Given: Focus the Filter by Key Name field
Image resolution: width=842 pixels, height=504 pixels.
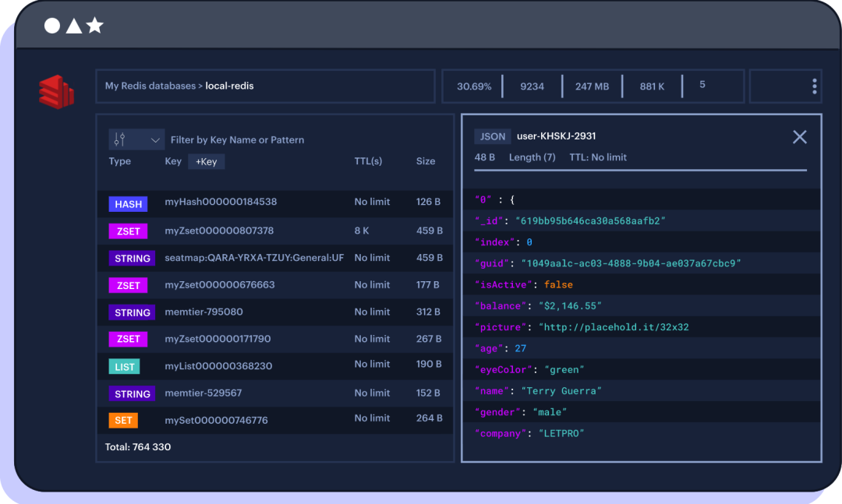Looking at the screenshot, I should click(x=238, y=140).
